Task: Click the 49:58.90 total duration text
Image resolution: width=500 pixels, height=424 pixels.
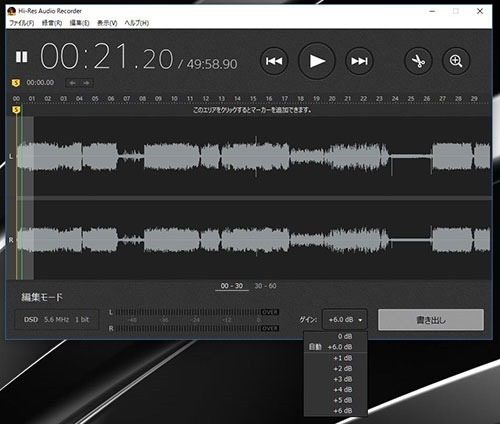Action: pos(212,64)
